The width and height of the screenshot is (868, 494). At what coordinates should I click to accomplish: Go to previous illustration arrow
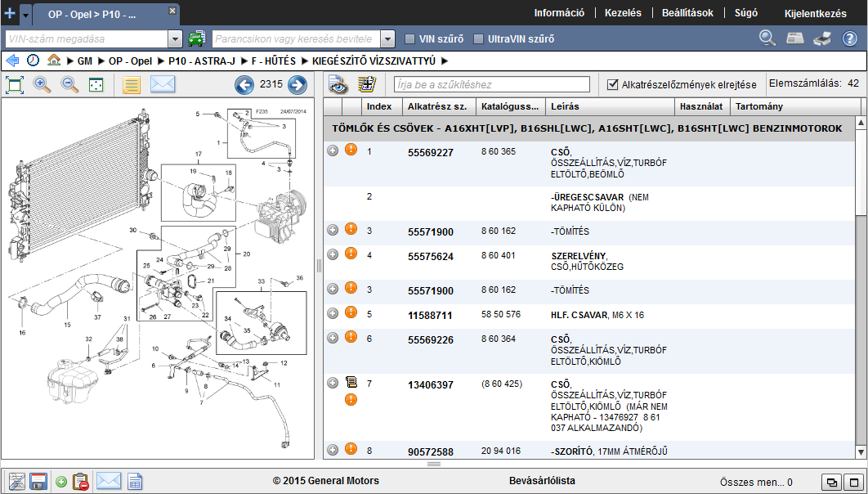point(244,85)
